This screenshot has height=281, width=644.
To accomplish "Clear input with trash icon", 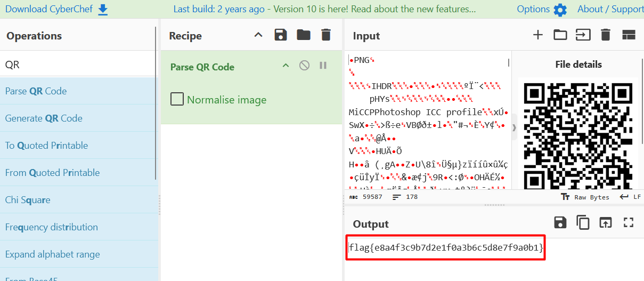I will tap(605, 35).
